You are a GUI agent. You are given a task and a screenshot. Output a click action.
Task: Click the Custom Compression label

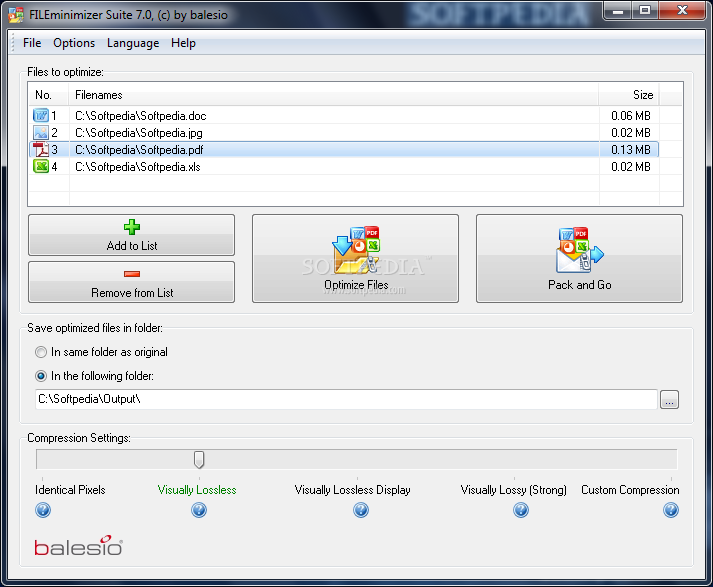(630, 490)
